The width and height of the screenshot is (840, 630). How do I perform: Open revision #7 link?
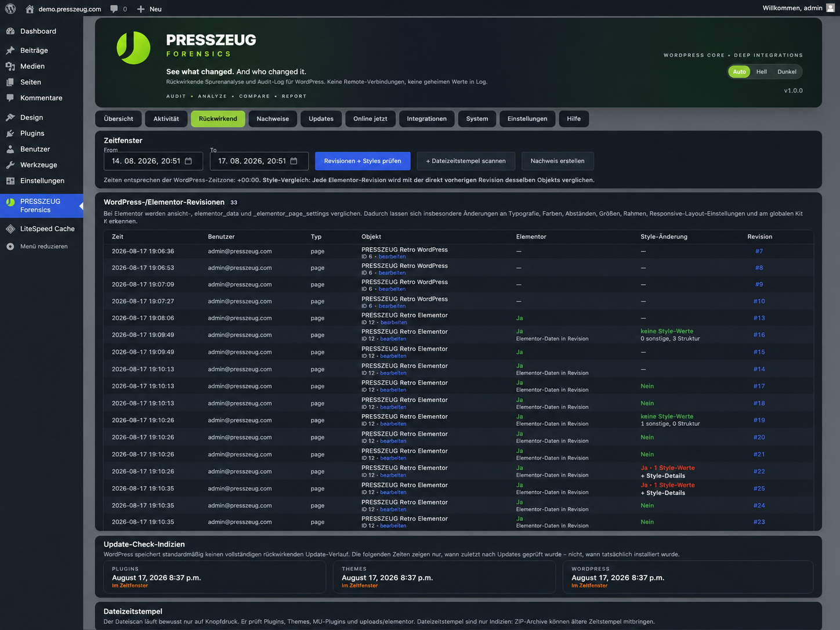(x=759, y=251)
